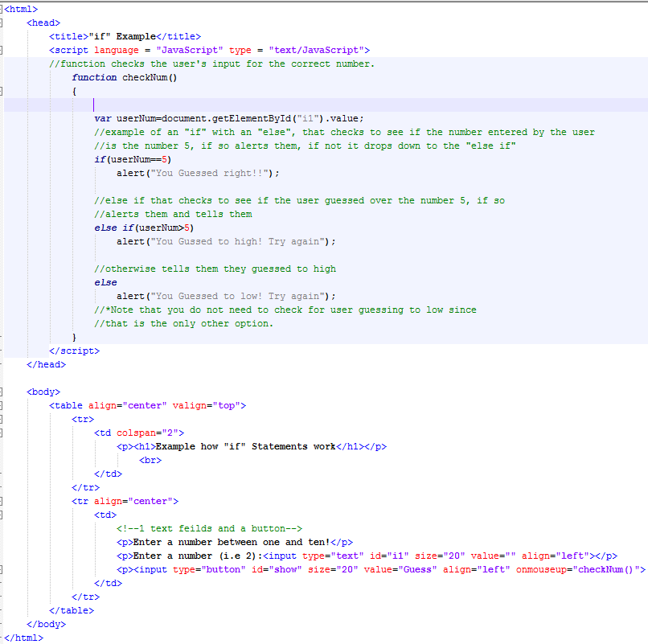Click the comment '//that is the only other option.'
Image resolution: width=648 pixels, height=644 pixels.
(184, 323)
